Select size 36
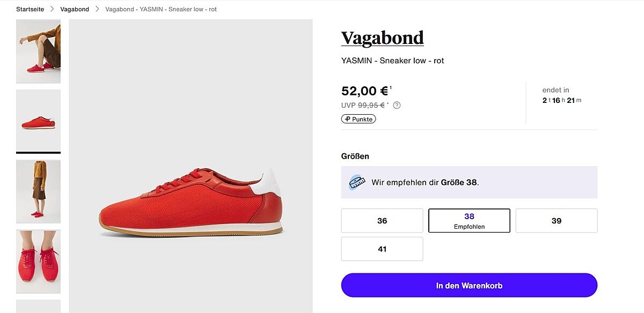Screen dimensions: 644x313 click(x=382, y=221)
